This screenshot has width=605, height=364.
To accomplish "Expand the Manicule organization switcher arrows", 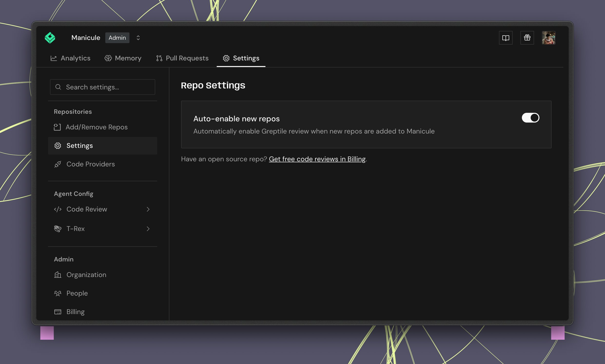I will pyautogui.click(x=138, y=38).
